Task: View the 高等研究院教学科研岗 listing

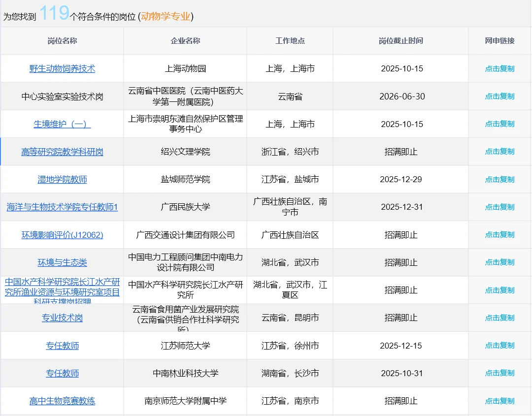Action: [x=63, y=151]
